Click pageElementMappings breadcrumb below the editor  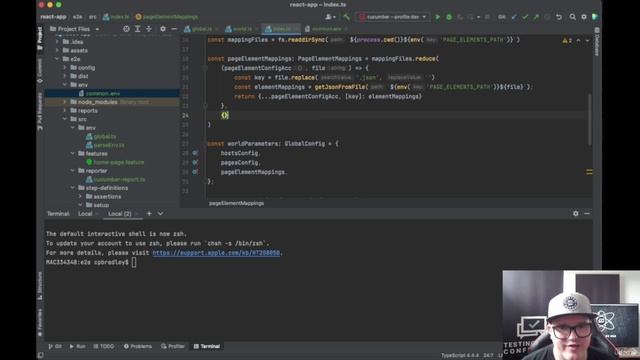[x=236, y=203]
